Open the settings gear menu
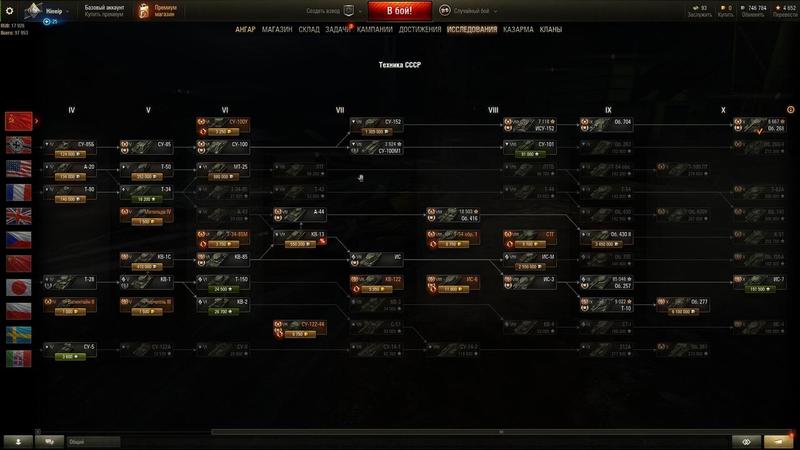This screenshot has height=450, width=800. point(9,10)
